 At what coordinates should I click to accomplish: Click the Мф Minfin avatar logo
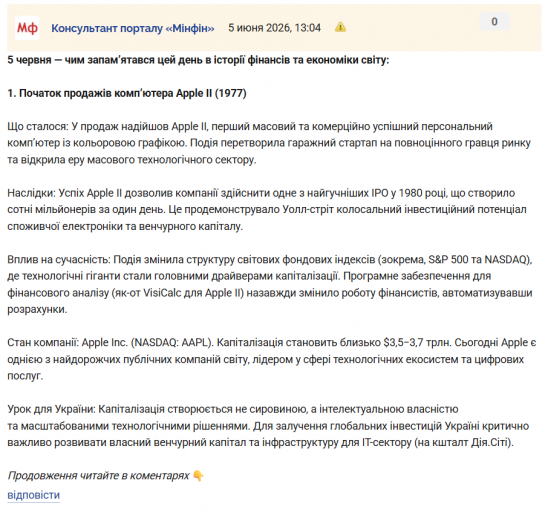click(x=27, y=28)
